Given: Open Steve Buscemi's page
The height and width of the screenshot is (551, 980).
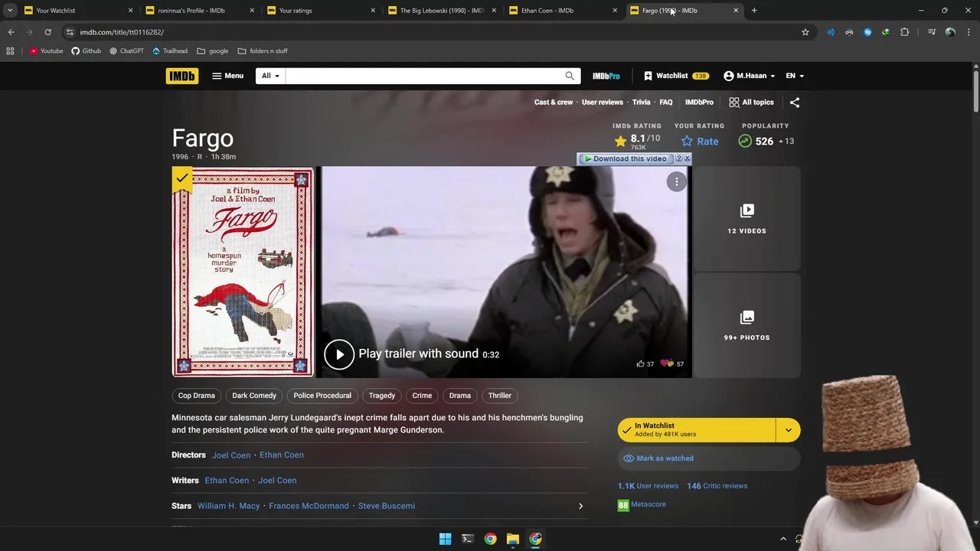Looking at the screenshot, I should (x=387, y=506).
